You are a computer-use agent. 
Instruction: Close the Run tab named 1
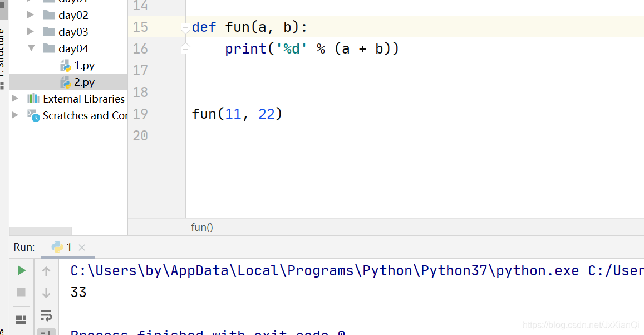82,247
